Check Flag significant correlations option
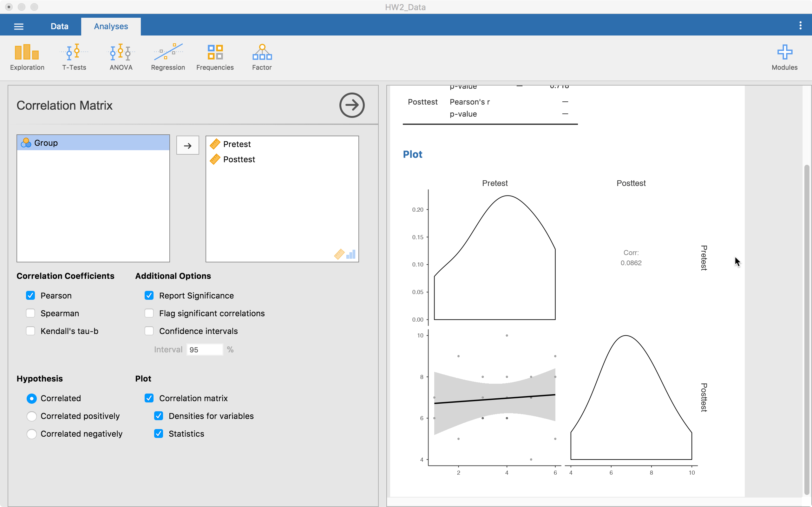812x507 pixels. tap(149, 313)
